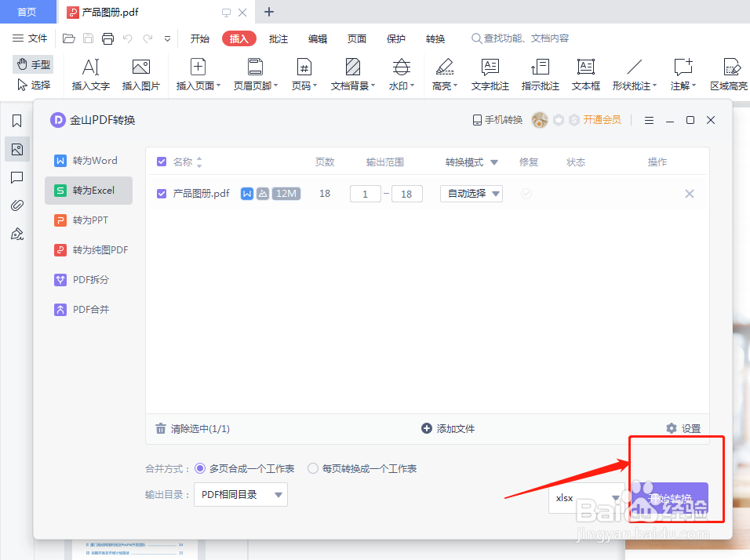Click the 指示批注 tool
The width and height of the screenshot is (750, 560).
(x=541, y=75)
